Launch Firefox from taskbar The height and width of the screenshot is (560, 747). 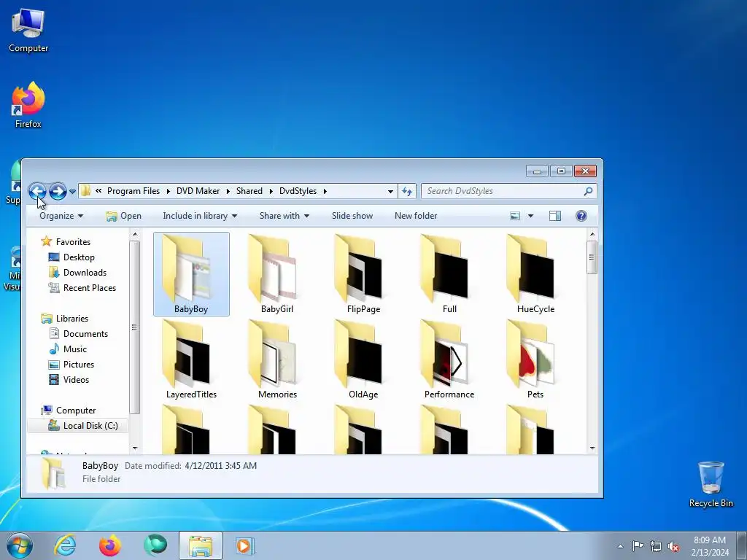click(x=110, y=545)
